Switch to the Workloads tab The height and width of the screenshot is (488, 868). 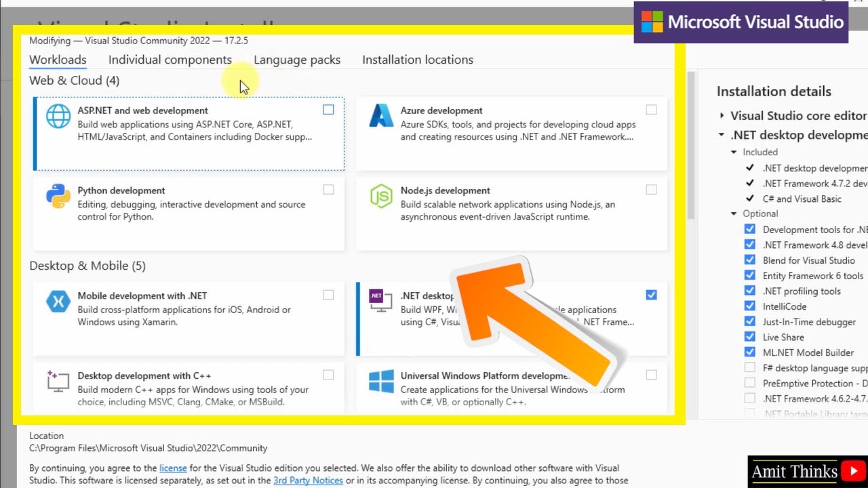58,60
